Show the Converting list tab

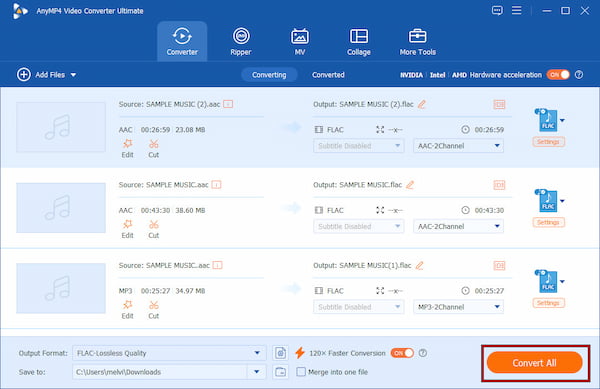pyautogui.click(x=269, y=75)
